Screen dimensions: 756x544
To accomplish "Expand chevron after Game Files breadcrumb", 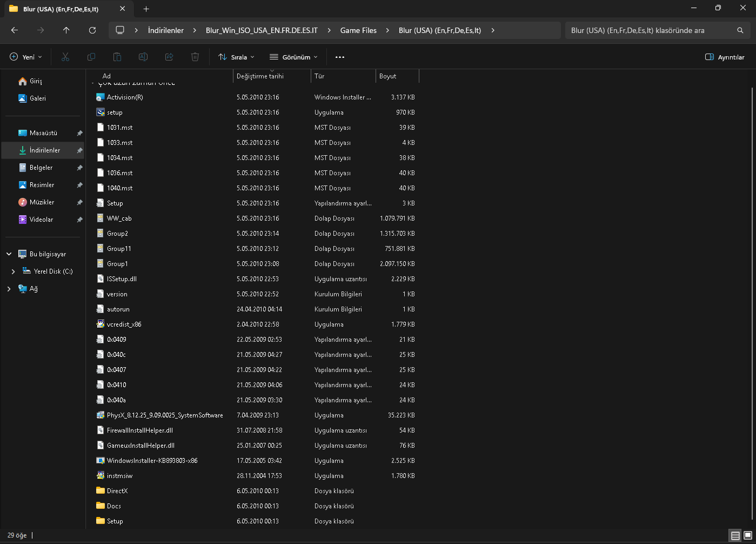I will [x=387, y=30].
